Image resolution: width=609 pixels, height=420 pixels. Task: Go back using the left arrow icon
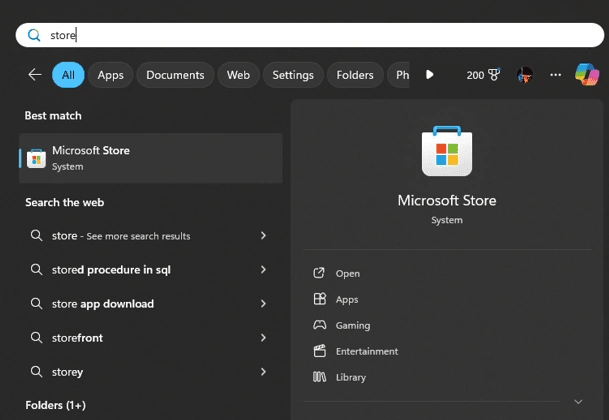[35, 75]
